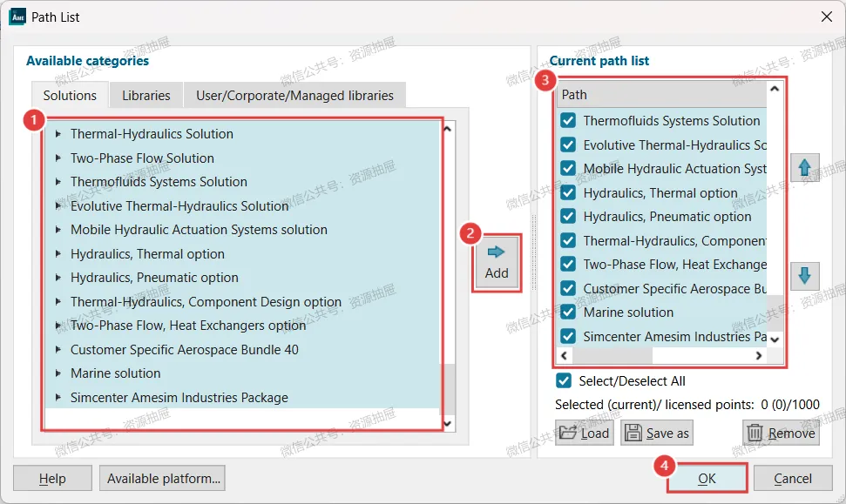
Task: Remove the selected path entry
Action: (781, 433)
